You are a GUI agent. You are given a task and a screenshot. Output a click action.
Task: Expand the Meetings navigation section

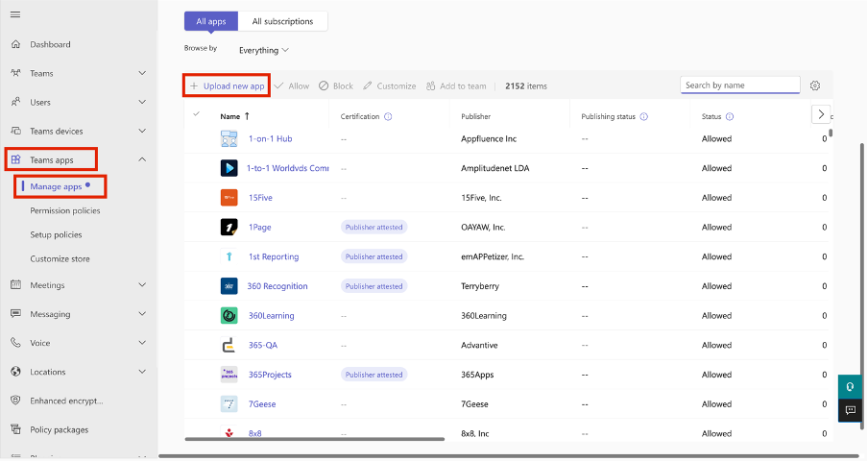pos(142,284)
